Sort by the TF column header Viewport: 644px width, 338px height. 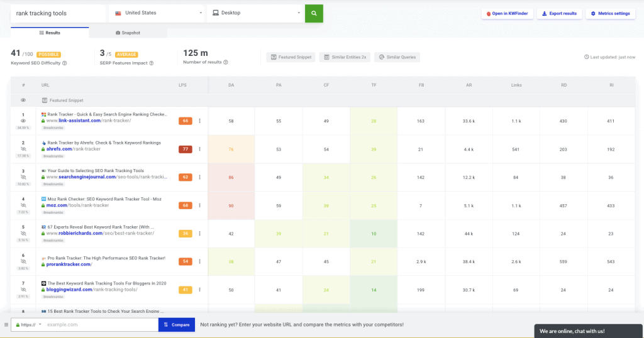tap(374, 85)
